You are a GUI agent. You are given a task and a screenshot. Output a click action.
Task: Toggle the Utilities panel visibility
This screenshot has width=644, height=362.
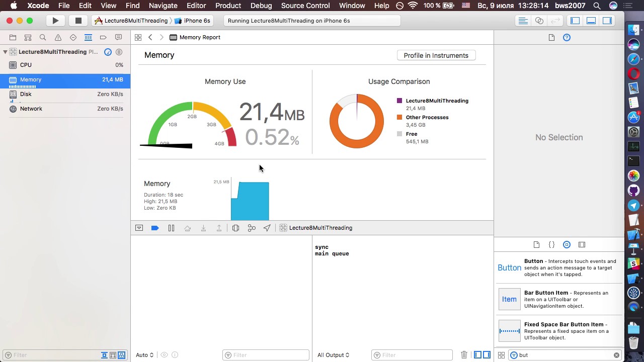tap(607, 21)
